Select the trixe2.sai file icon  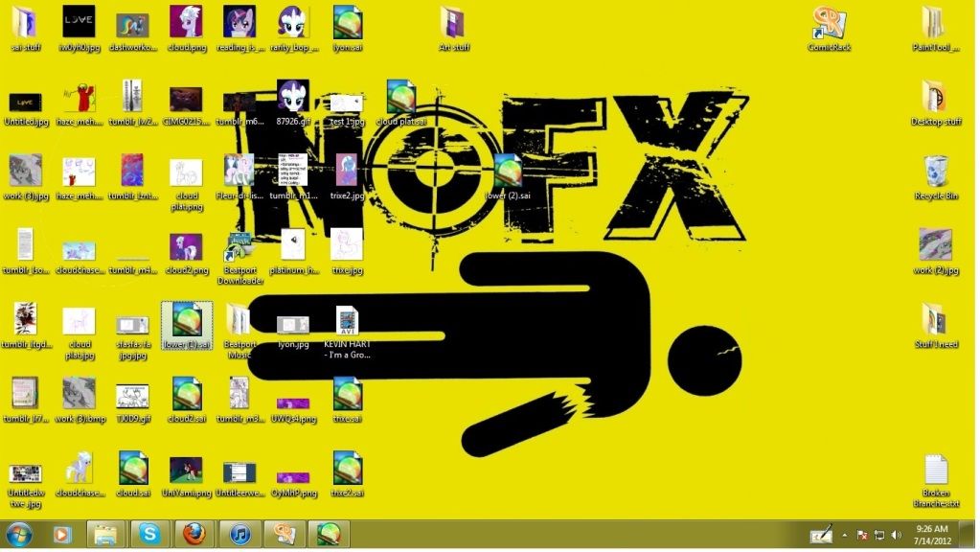tap(347, 474)
